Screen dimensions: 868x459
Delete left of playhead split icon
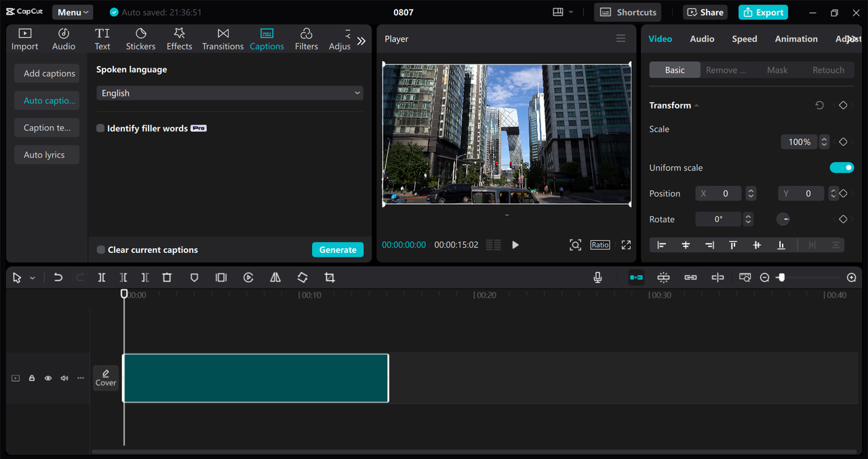[x=123, y=277]
